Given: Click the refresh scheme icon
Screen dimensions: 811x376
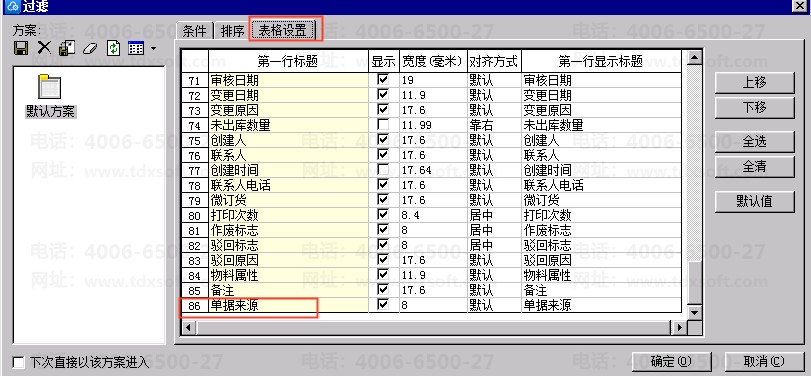Looking at the screenshot, I should (x=113, y=49).
